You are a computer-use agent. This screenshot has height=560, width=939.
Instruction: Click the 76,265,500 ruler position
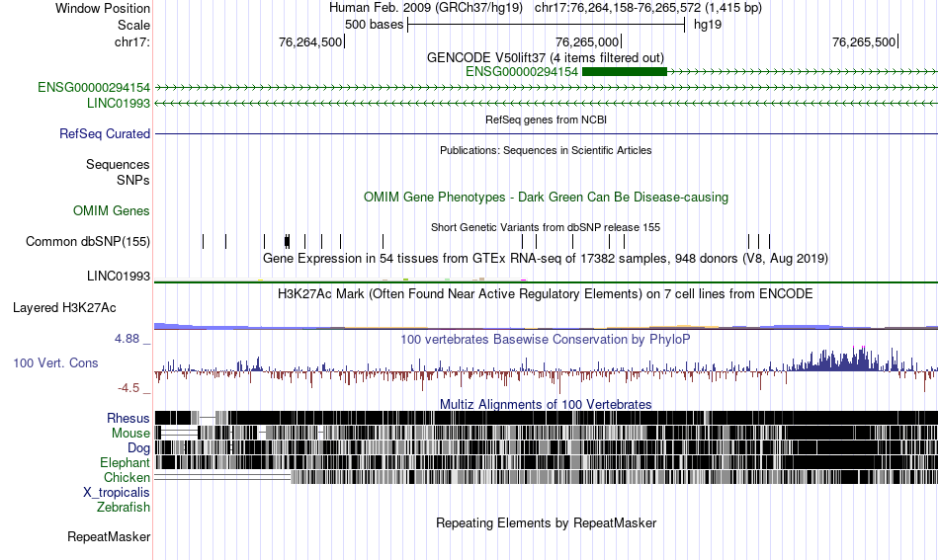864,41
